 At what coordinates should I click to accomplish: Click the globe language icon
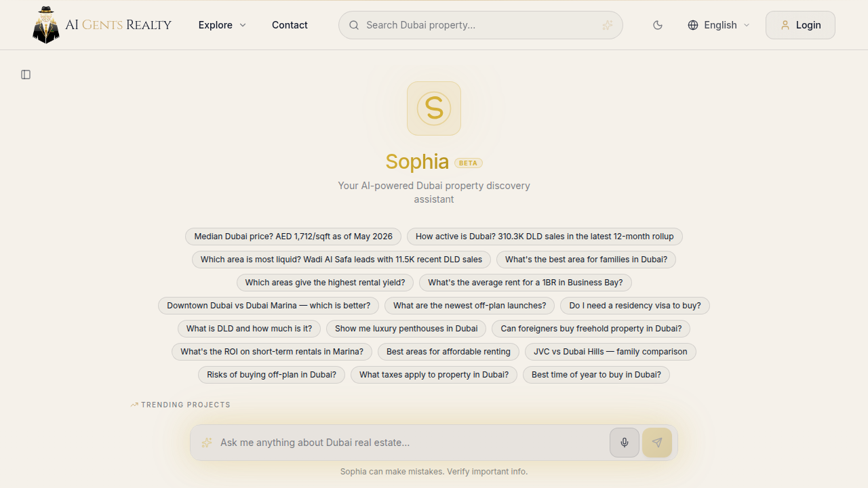click(x=693, y=25)
